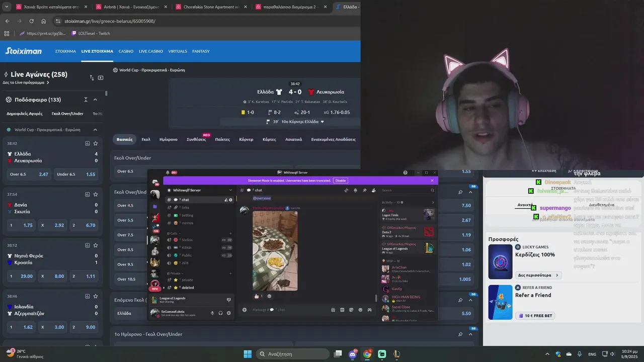The width and height of the screenshot is (644, 362).
Task: Favorite the Ιολανδία-Αζερμπαϊτζάν match star
Action: click(x=96, y=296)
